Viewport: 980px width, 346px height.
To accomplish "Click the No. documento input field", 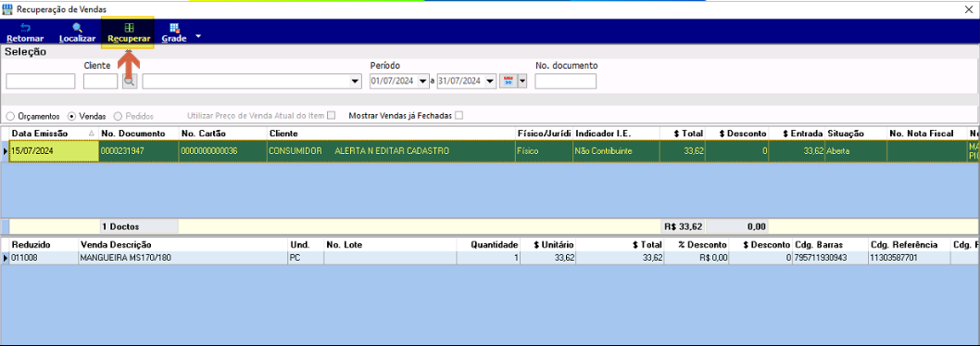I will [566, 82].
